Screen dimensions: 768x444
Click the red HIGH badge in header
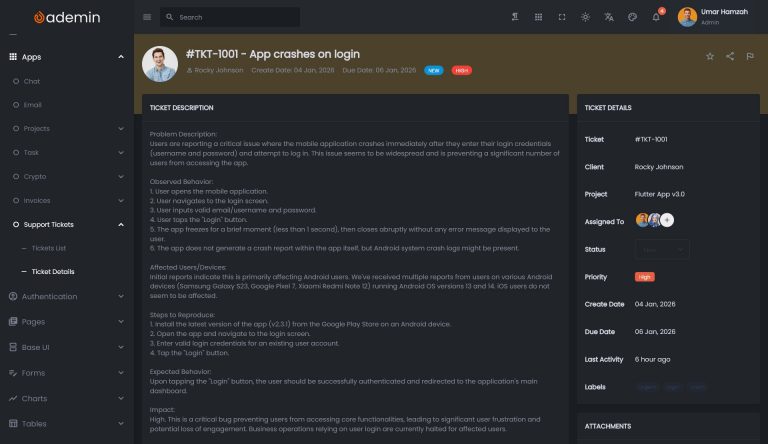[461, 71]
